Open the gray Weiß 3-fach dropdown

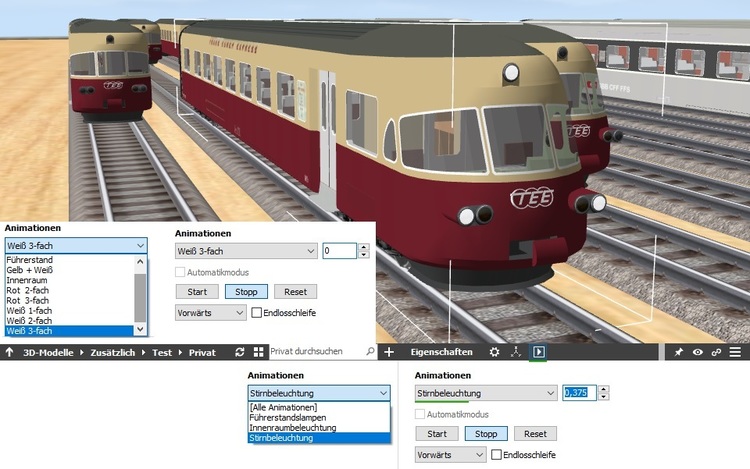point(246,251)
